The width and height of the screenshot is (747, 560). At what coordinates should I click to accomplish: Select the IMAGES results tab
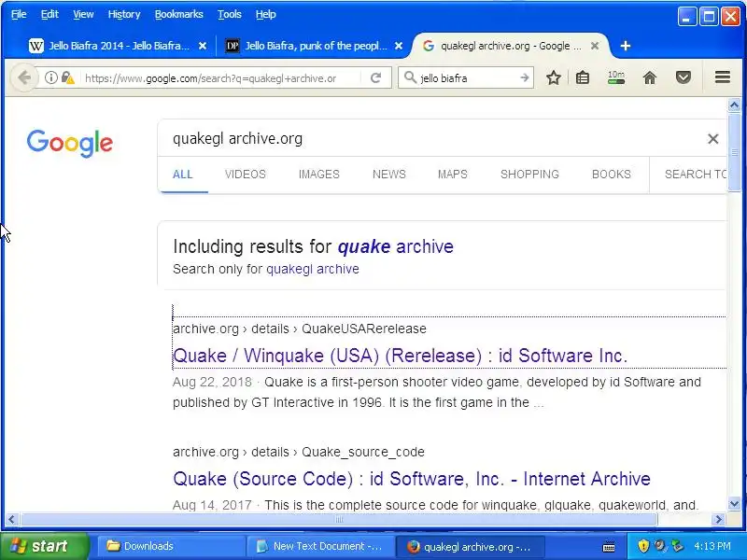(x=319, y=175)
